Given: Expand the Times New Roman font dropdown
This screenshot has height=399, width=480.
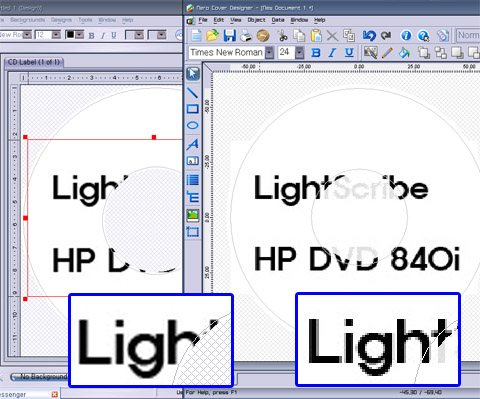Looking at the screenshot, I should (269, 53).
